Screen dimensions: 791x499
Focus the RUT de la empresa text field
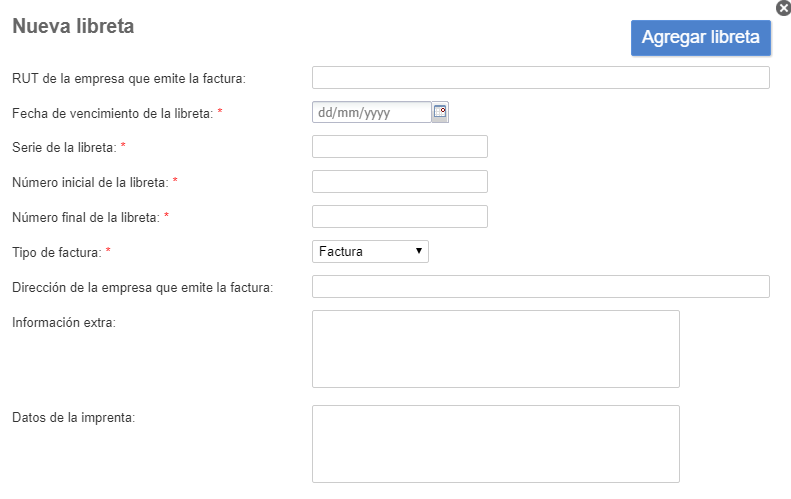click(540, 78)
